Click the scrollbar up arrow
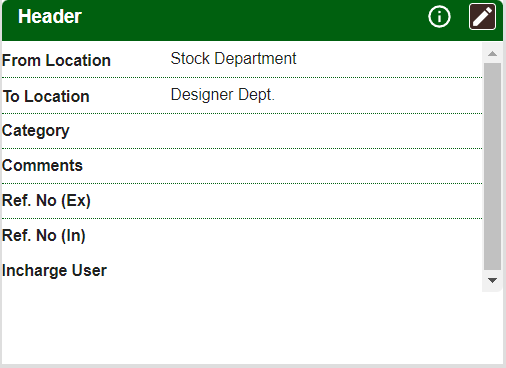This screenshot has height=368, width=506. click(492, 53)
